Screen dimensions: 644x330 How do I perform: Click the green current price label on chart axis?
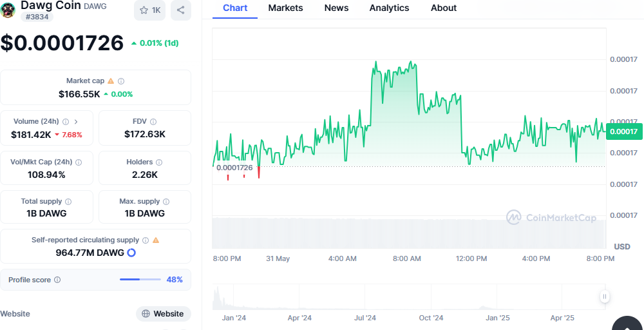624,132
